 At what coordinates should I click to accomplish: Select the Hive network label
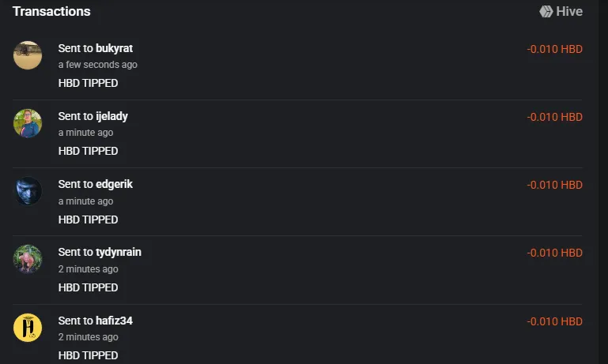click(569, 12)
